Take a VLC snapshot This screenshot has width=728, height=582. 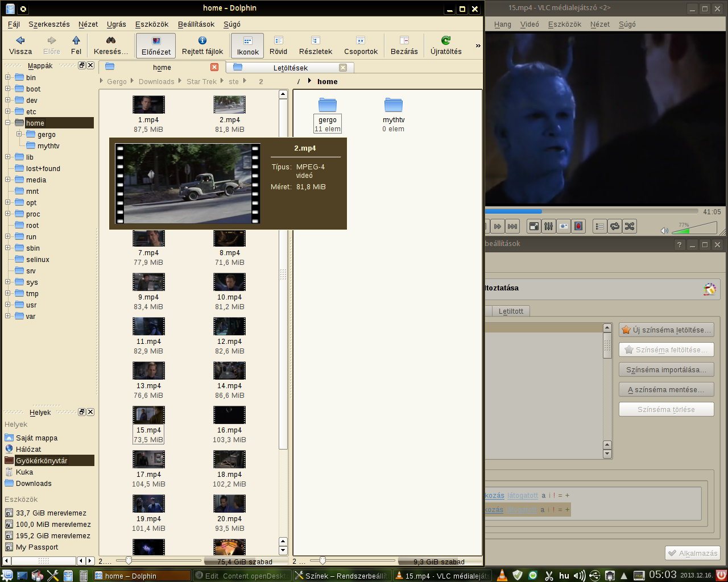(563, 226)
